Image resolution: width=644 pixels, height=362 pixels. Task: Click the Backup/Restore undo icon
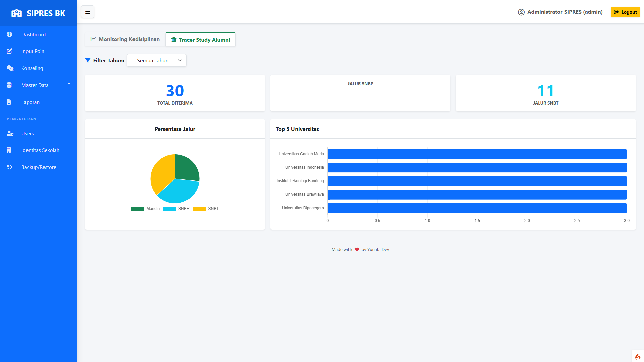coord(9,167)
